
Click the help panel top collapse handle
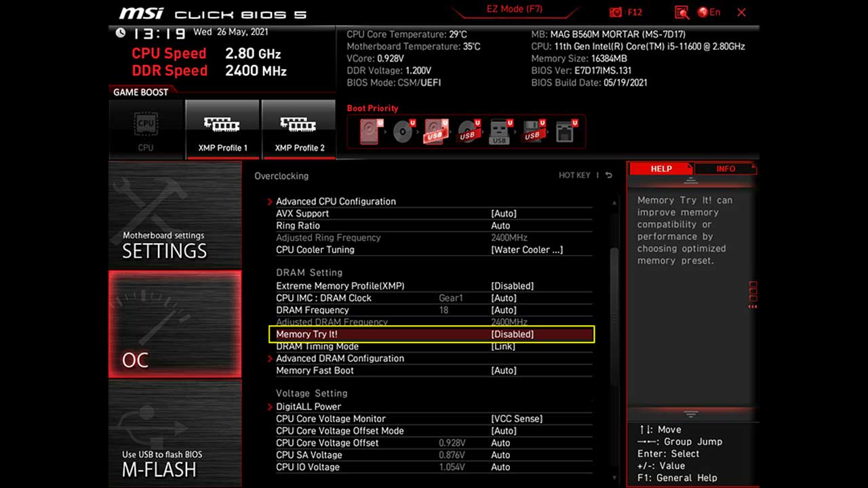click(x=690, y=180)
